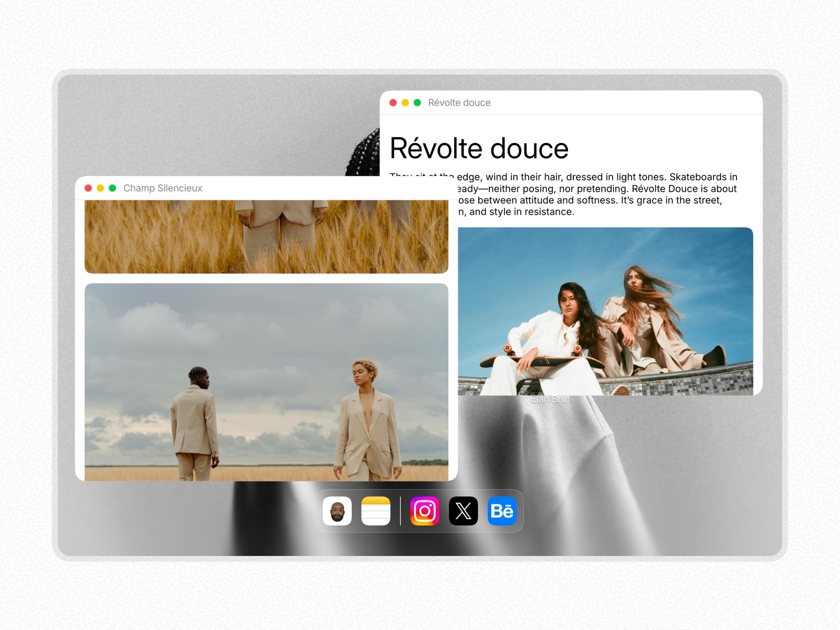The image size is (840, 630).
Task: Click the Révolte Douce description paragraph
Action: (596, 195)
